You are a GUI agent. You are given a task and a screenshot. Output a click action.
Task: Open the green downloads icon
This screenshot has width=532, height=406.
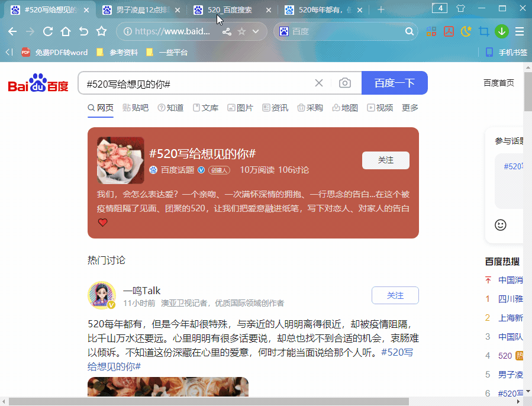click(501, 31)
